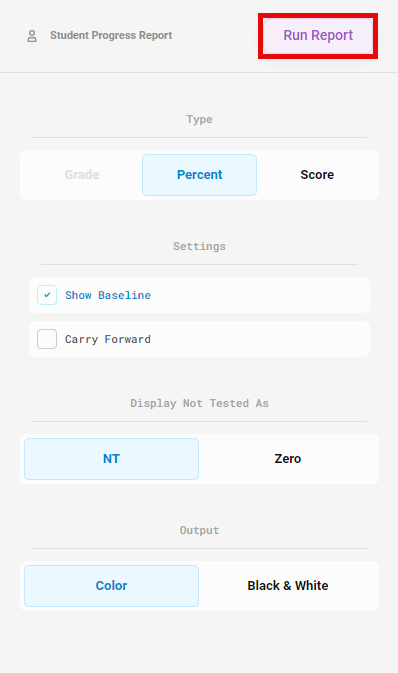Uncheck the Show Baseline checkbox
Screen dimensions: 398x673
[x=47, y=295]
